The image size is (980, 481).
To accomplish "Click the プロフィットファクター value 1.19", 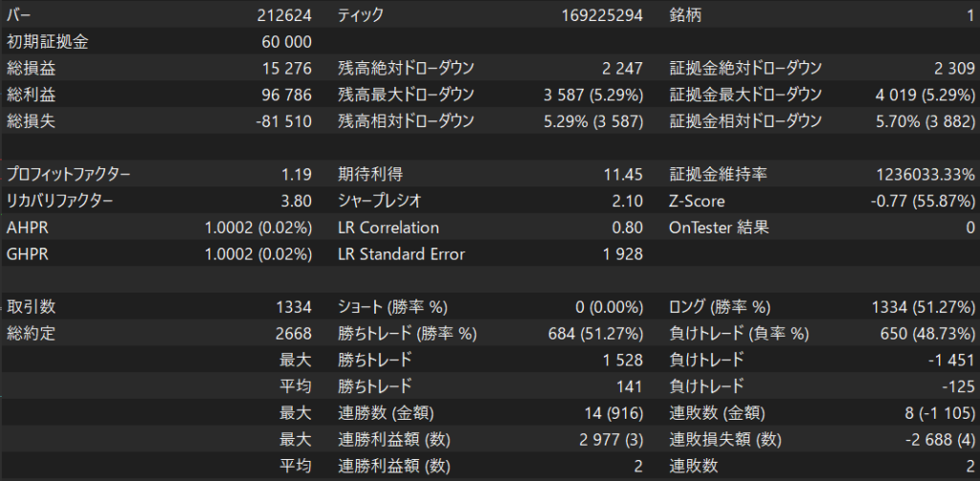I will pyautogui.click(x=296, y=174).
